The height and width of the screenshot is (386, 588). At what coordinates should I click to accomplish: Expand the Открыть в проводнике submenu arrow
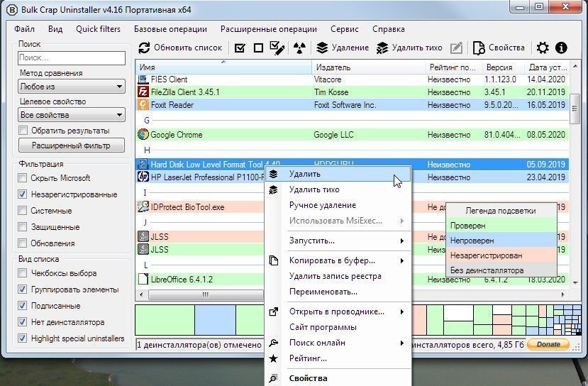click(x=402, y=311)
